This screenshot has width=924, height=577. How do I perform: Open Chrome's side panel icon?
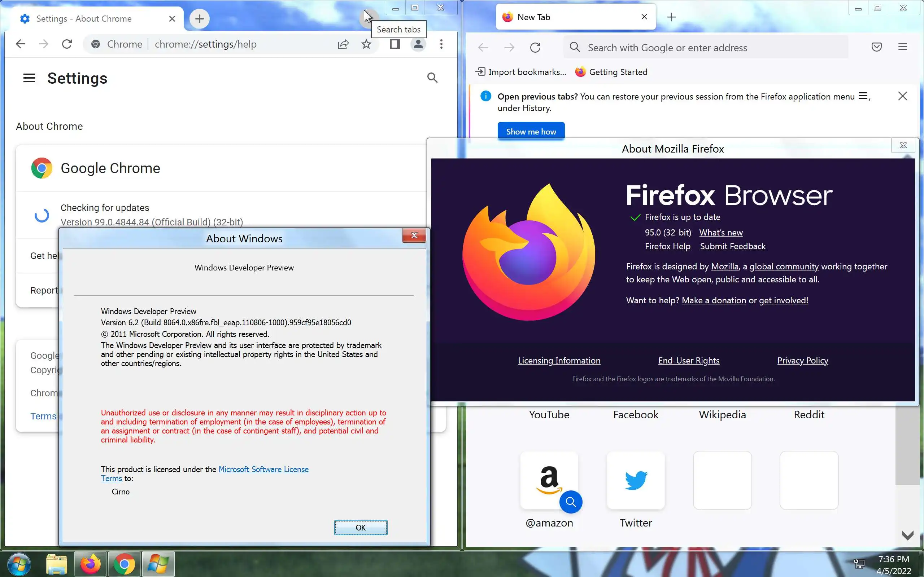point(395,44)
